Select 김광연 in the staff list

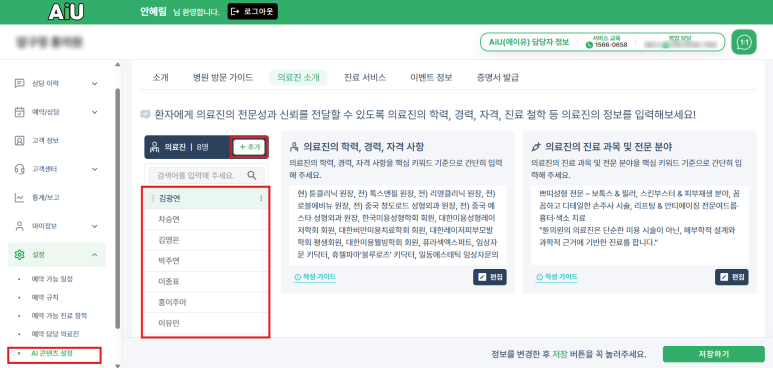[x=206, y=198]
